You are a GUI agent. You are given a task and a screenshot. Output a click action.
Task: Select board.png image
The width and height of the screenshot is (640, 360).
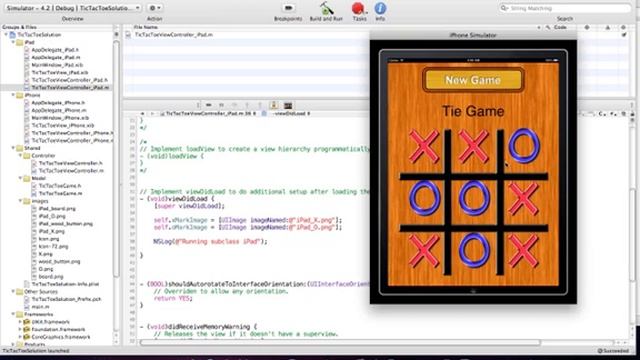click(51, 276)
